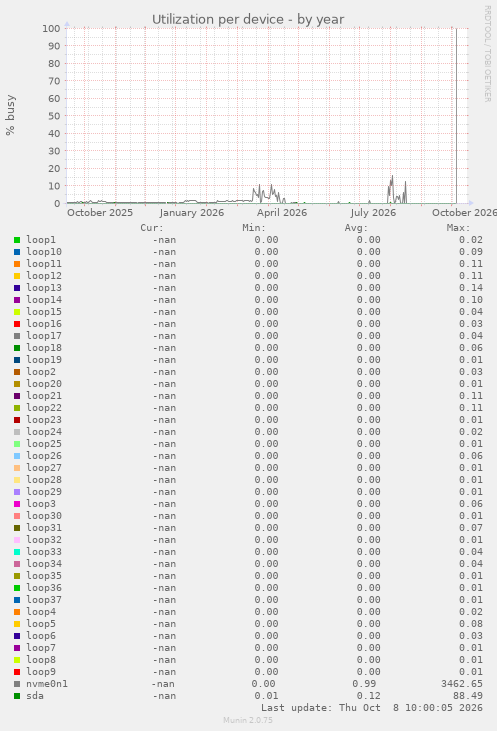Click the 'Cur:' column header

(x=152, y=228)
